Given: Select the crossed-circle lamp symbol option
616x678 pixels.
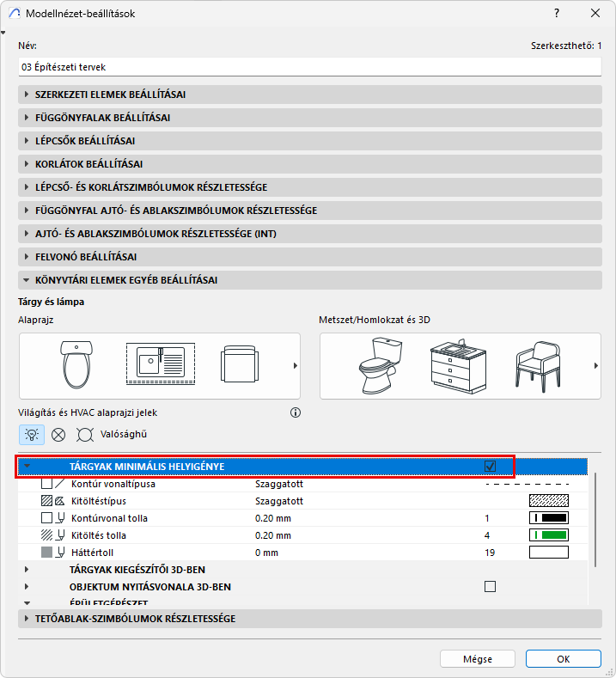Looking at the screenshot, I should [x=58, y=435].
